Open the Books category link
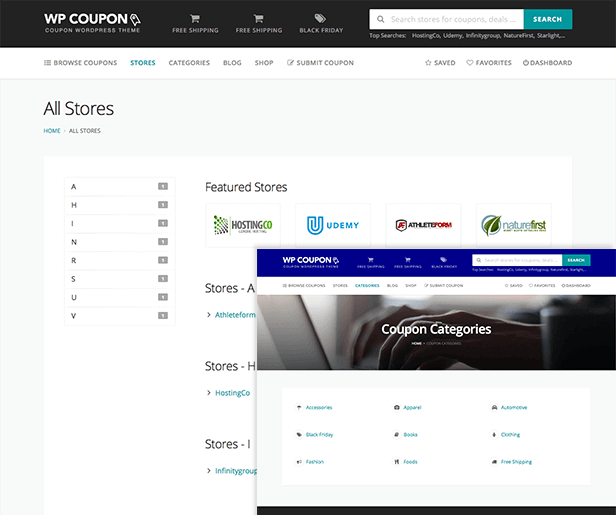The height and width of the screenshot is (515, 616). click(x=411, y=435)
